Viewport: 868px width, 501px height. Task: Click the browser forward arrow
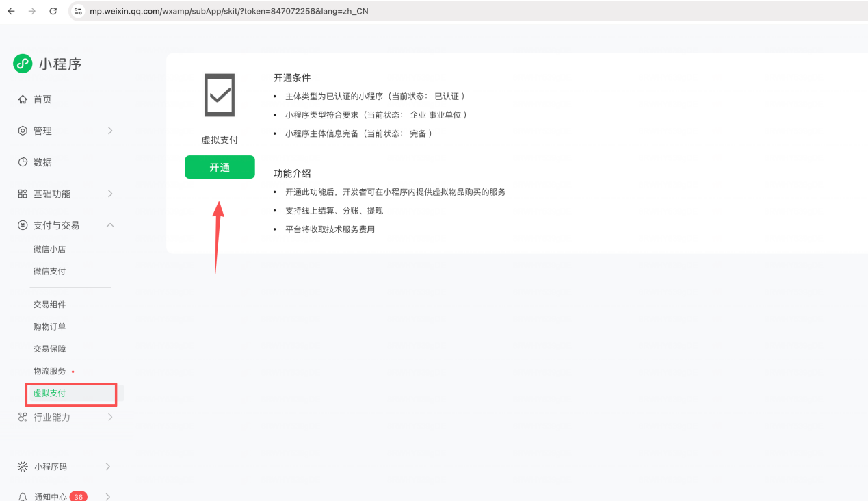[32, 11]
